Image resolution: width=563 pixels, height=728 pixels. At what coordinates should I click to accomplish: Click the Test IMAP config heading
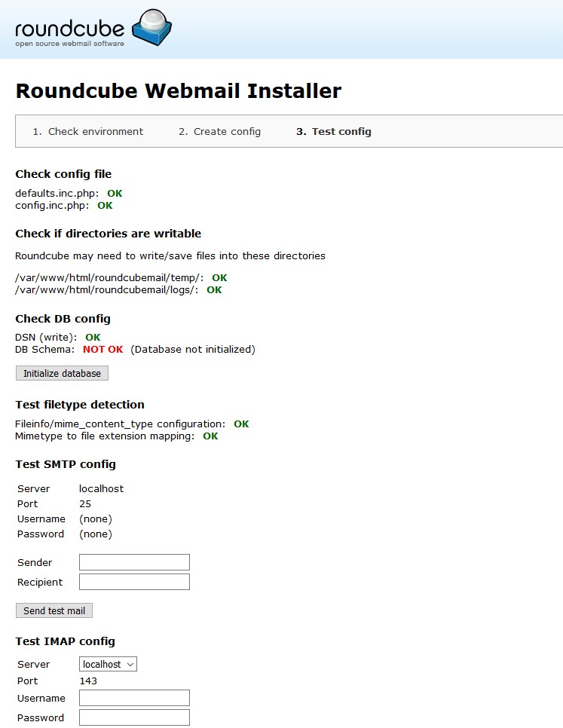point(65,641)
